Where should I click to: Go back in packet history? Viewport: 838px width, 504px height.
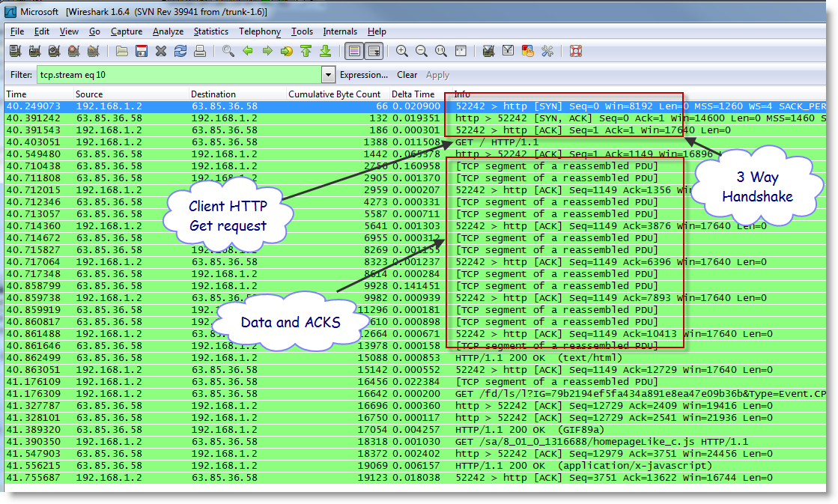[247, 52]
